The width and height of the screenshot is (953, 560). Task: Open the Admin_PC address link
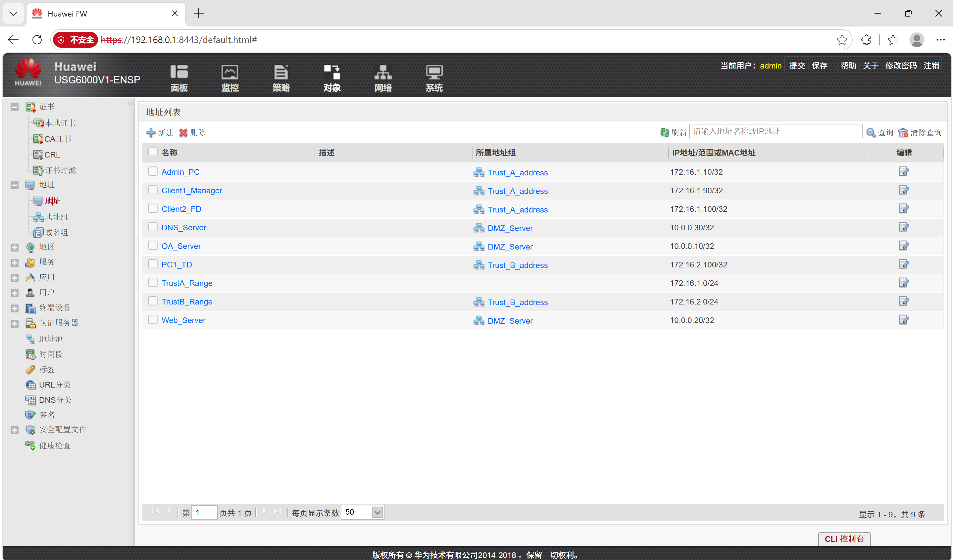(x=180, y=172)
